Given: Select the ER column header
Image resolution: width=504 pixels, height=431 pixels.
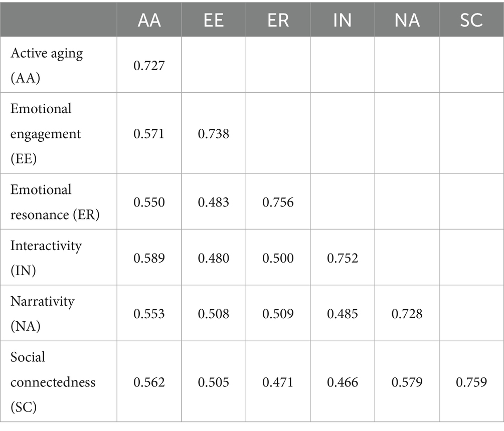Looking at the screenshot, I should coord(278,21).
